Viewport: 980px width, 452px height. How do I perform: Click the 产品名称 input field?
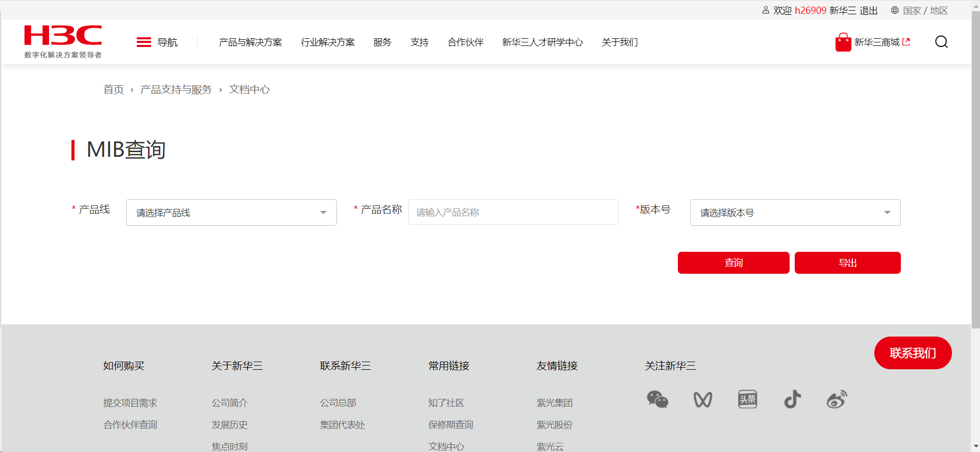click(x=513, y=212)
